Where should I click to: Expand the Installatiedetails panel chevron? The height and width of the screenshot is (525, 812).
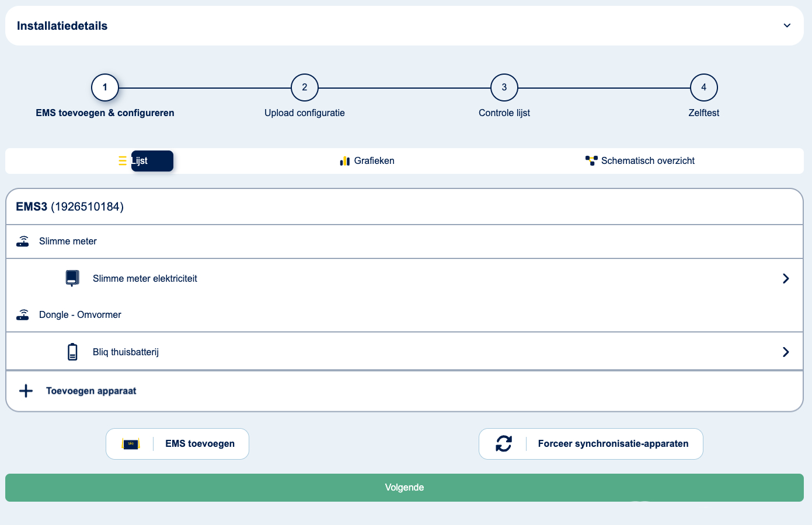click(x=787, y=26)
